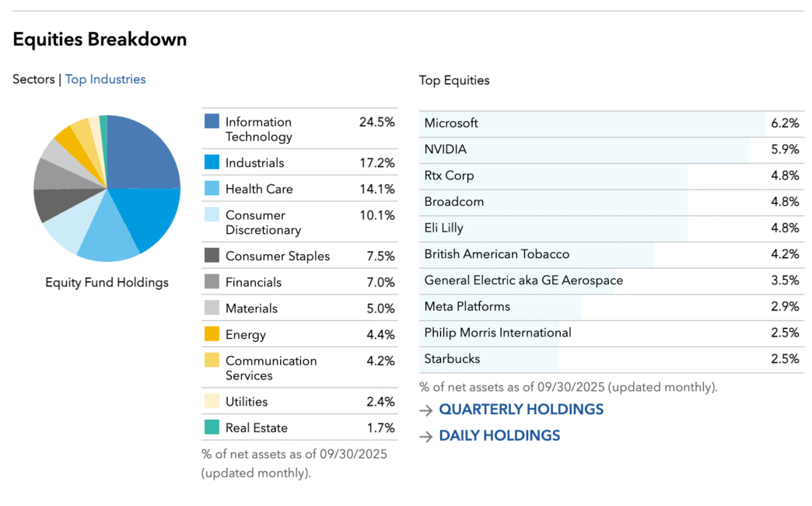Image resolution: width=812 pixels, height=506 pixels.
Task: Click the Communication Services legend swatch
Action: tap(212, 360)
